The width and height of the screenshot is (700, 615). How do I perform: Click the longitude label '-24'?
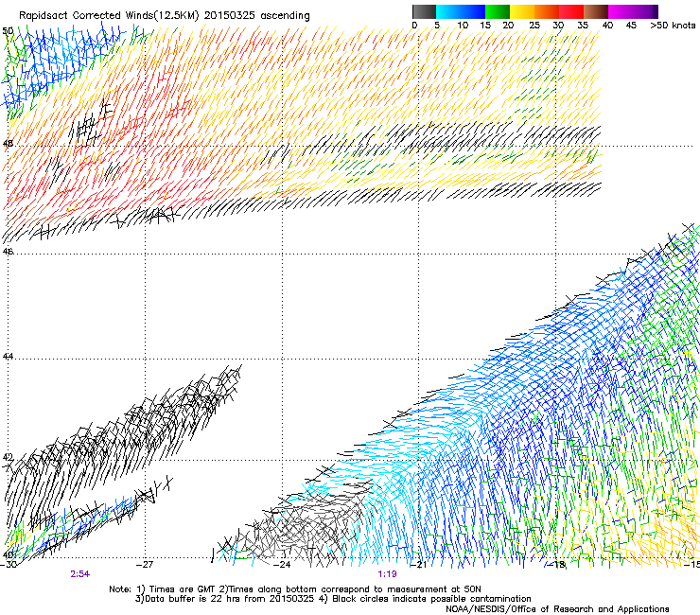tap(282, 565)
